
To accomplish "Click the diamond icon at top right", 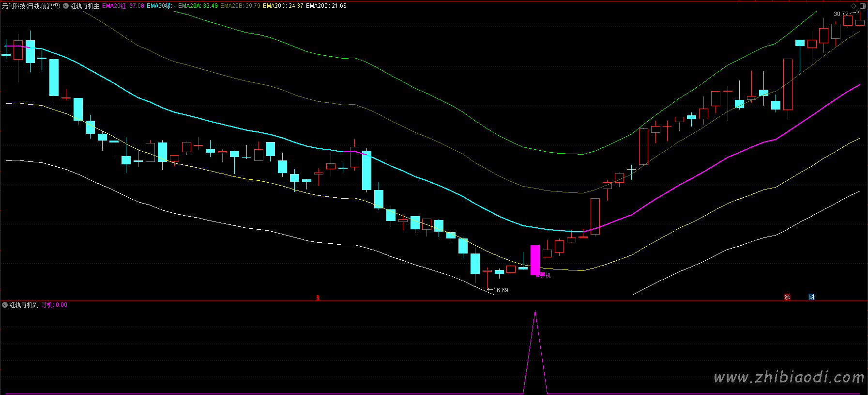I will [853, 6].
